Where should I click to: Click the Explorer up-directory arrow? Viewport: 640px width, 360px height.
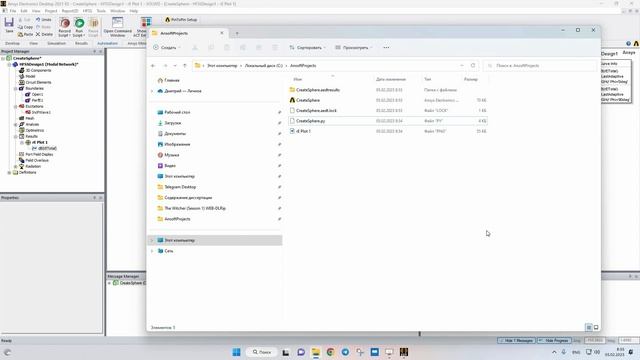(184, 66)
